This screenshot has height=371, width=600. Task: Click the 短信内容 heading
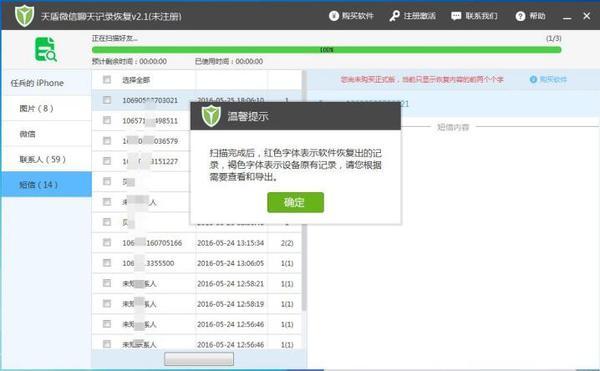453,127
